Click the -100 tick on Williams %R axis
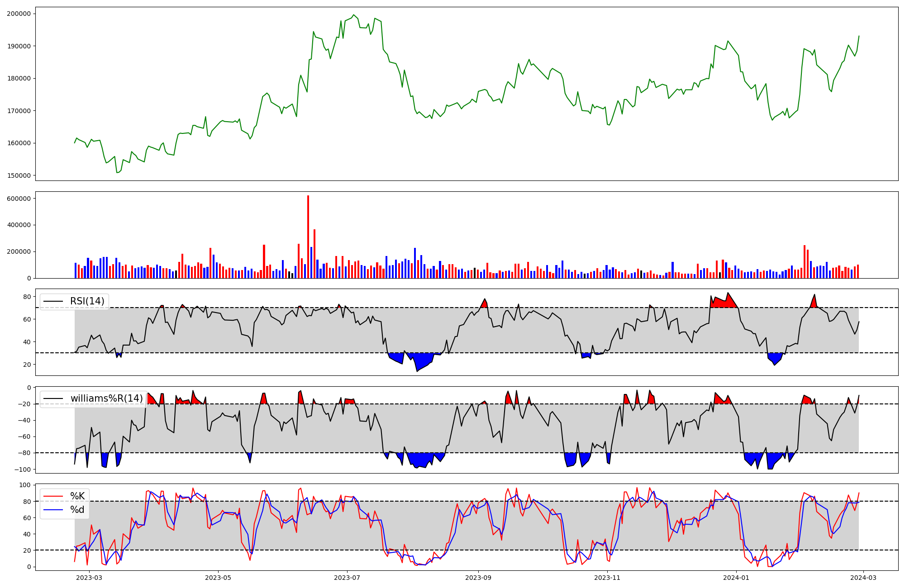The image size is (905, 588). (23, 469)
